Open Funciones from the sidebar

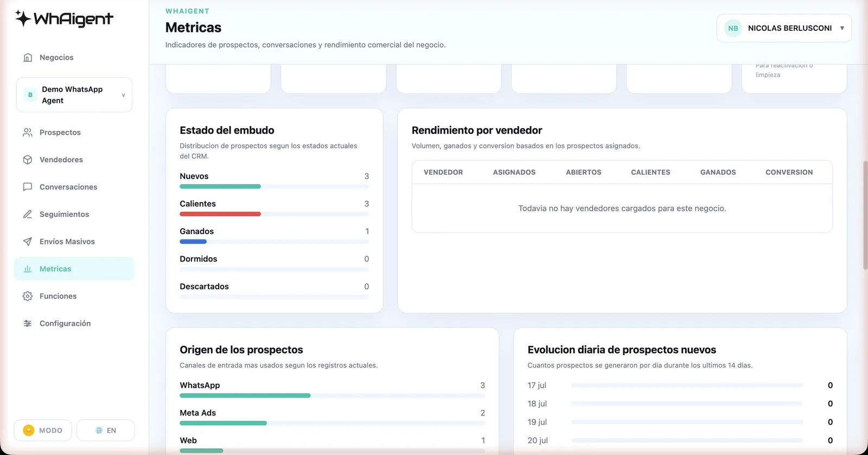pyautogui.click(x=74, y=296)
